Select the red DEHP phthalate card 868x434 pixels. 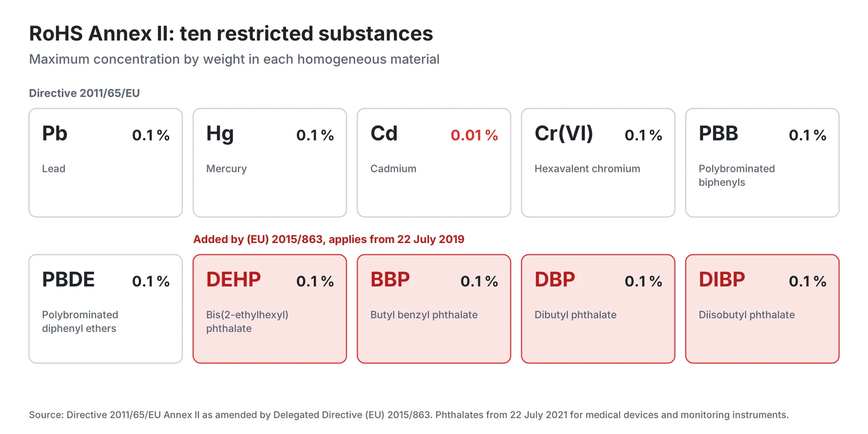(270, 309)
